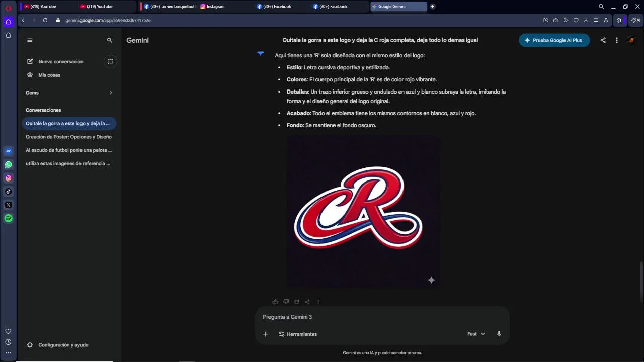The image size is (644, 362).
Task: Open Easy Setup sliders icon
Action: (x=596, y=20)
